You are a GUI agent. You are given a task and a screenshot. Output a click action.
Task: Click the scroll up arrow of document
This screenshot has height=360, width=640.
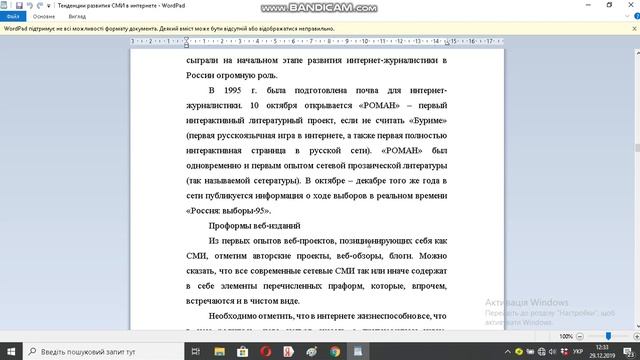[637, 53]
